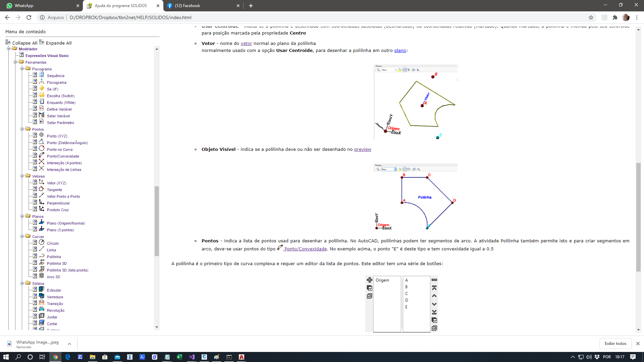Click the Ponto (Distância/Ângulo) icon
Image resolution: width=644 pixels, height=362 pixels.
[x=42, y=142]
